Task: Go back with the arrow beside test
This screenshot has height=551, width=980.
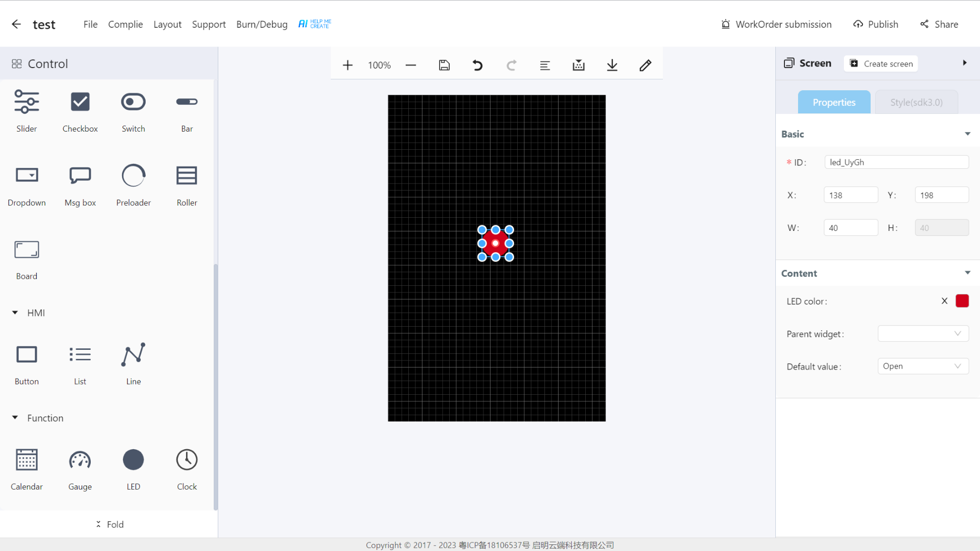Action: coord(16,24)
